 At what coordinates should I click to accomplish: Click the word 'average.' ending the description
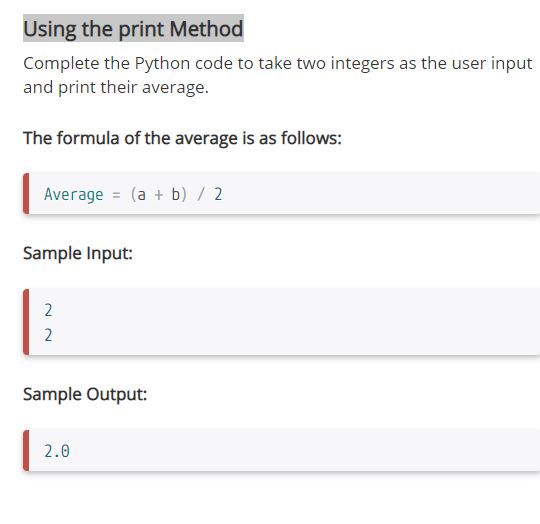(x=175, y=87)
